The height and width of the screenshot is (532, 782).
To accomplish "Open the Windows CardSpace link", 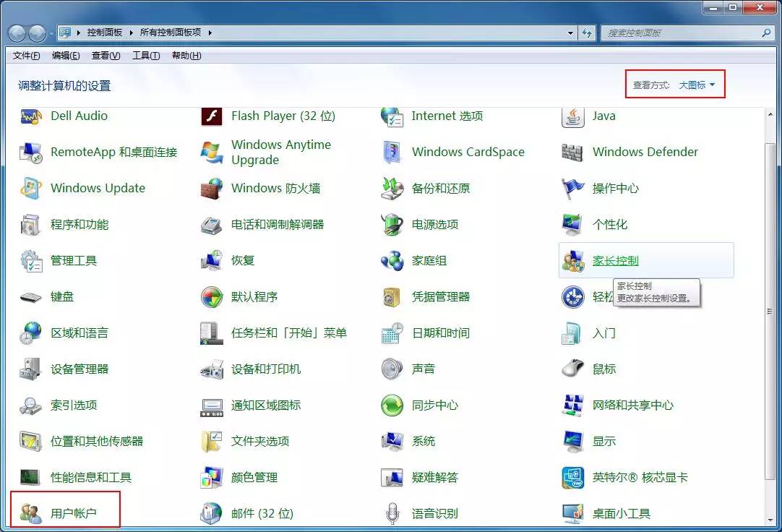I will [468, 152].
